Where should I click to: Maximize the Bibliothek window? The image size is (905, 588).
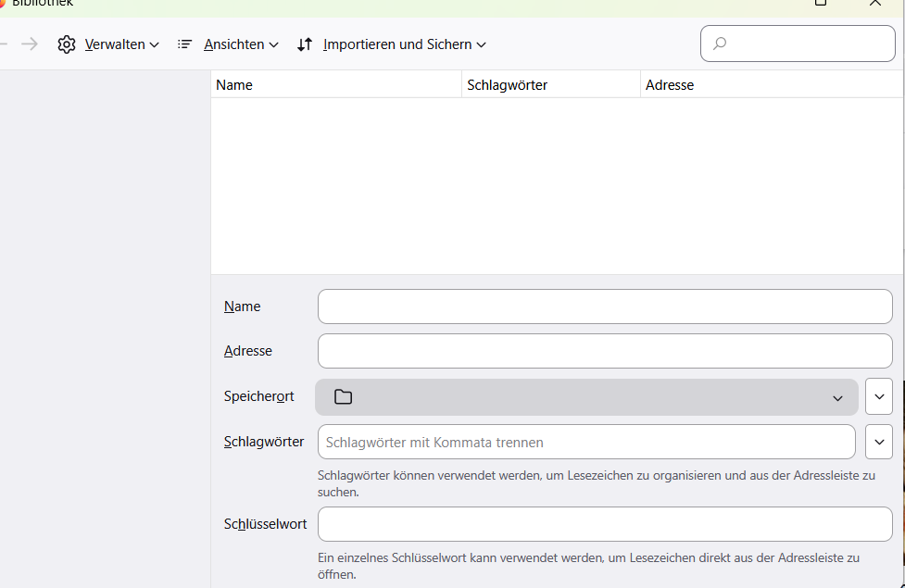coord(821,3)
